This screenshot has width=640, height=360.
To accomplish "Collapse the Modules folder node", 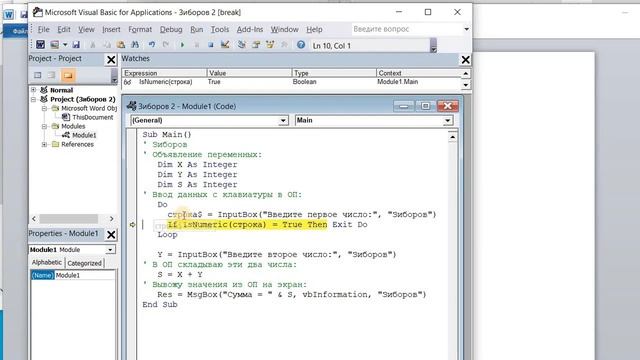I will tap(44, 127).
